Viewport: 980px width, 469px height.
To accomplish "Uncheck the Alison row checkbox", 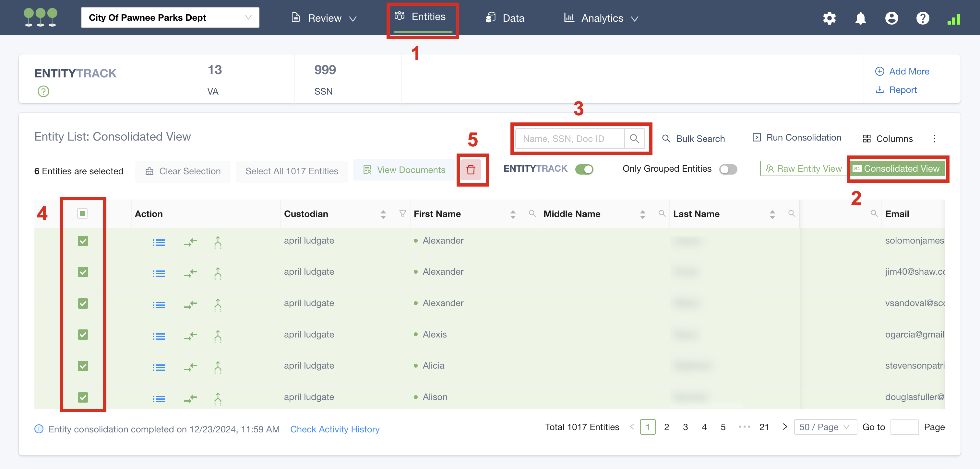I will [x=83, y=397].
